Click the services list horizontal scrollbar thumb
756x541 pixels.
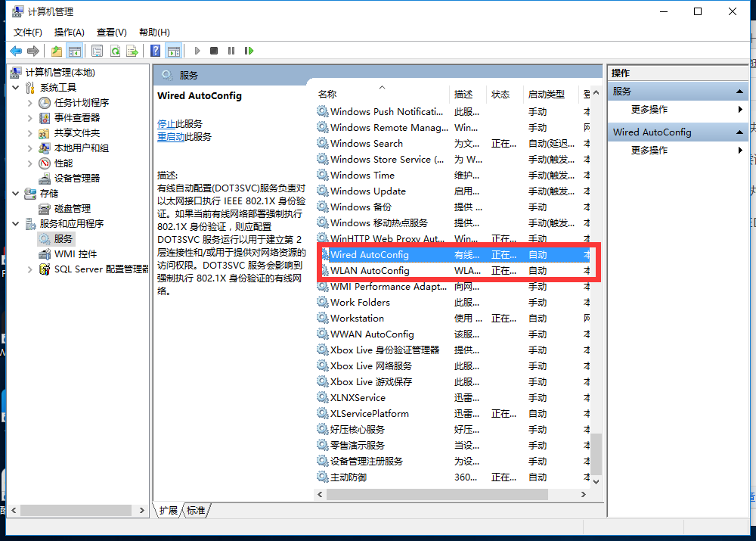click(x=437, y=494)
